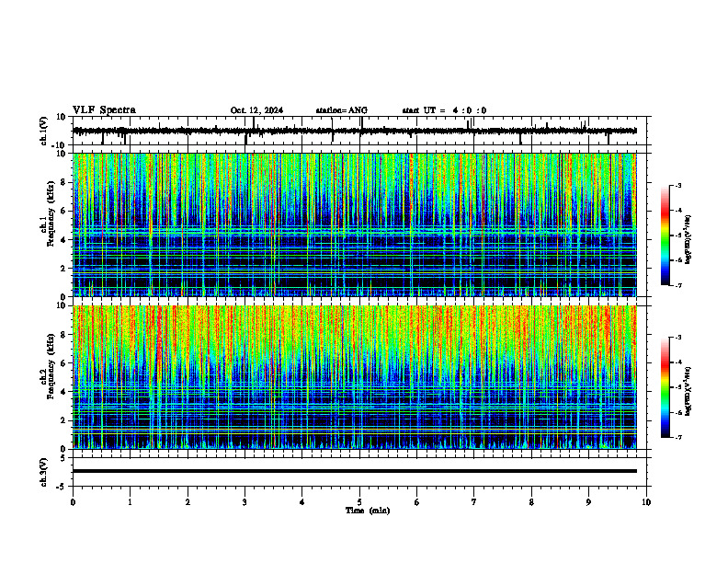Click the log(PSD) label beside the ch.2 colorbar
Viewport: 728px width, 563px height.
(x=688, y=392)
